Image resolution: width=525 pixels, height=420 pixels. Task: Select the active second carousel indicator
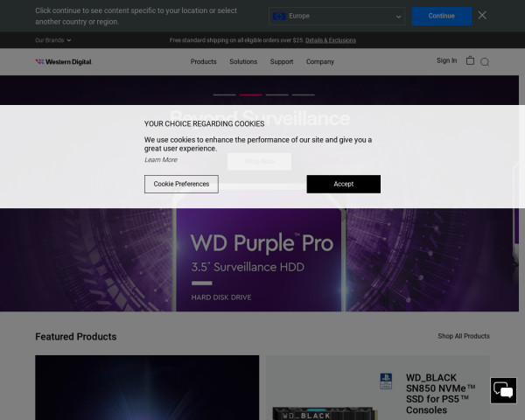[x=250, y=94]
